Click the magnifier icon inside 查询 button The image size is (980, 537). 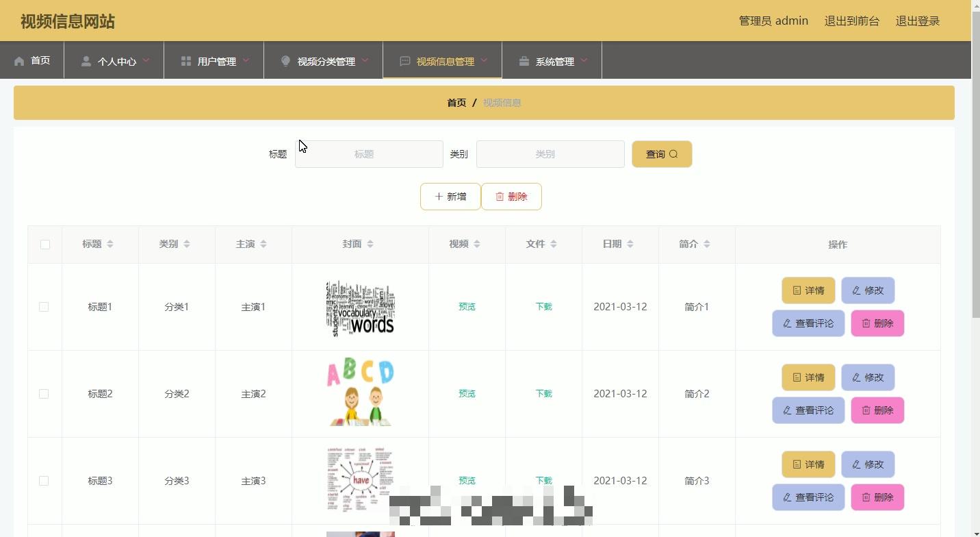[673, 154]
